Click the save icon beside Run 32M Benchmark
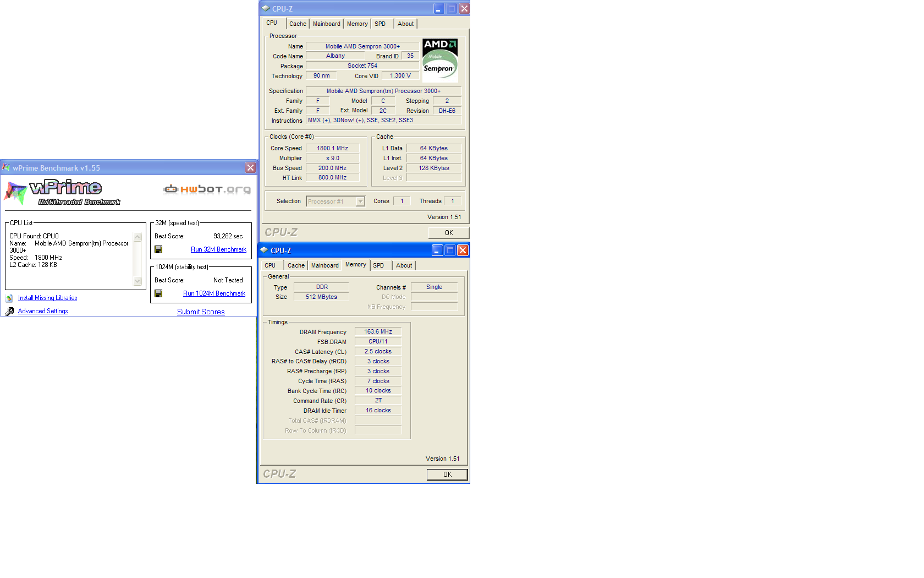This screenshot has width=924, height=578. (x=158, y=249)
